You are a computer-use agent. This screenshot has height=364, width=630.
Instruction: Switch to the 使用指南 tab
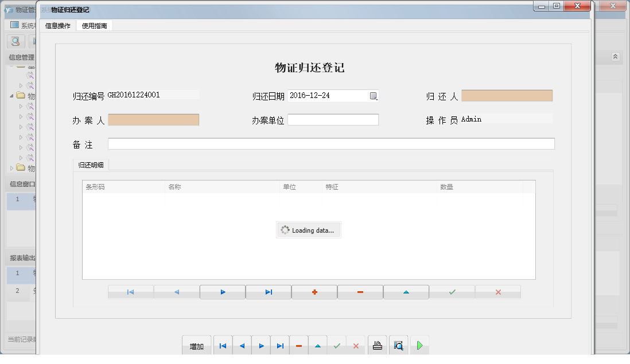click(x=94, y=25)
